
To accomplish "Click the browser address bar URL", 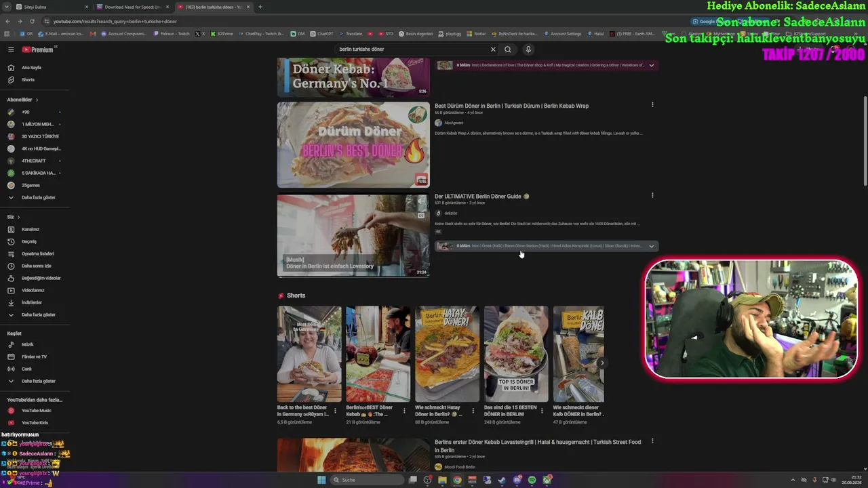I will pyautogui.click(x=115, y=21).
